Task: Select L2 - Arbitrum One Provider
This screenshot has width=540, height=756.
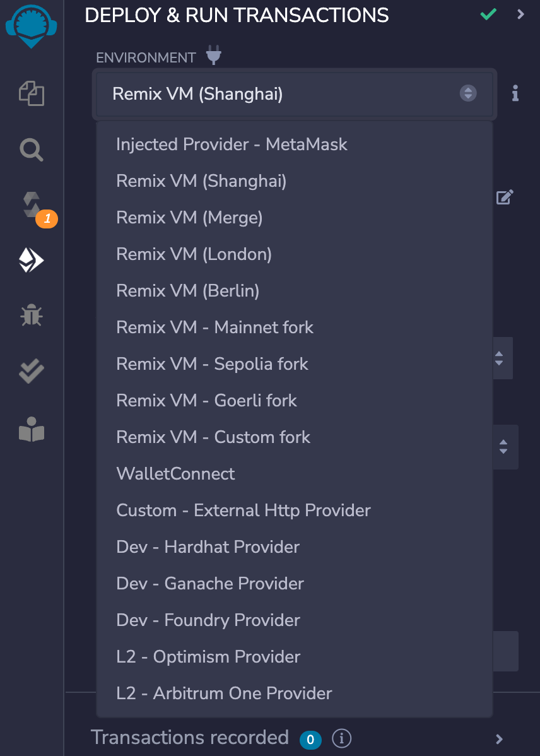Action: [295, 694]
